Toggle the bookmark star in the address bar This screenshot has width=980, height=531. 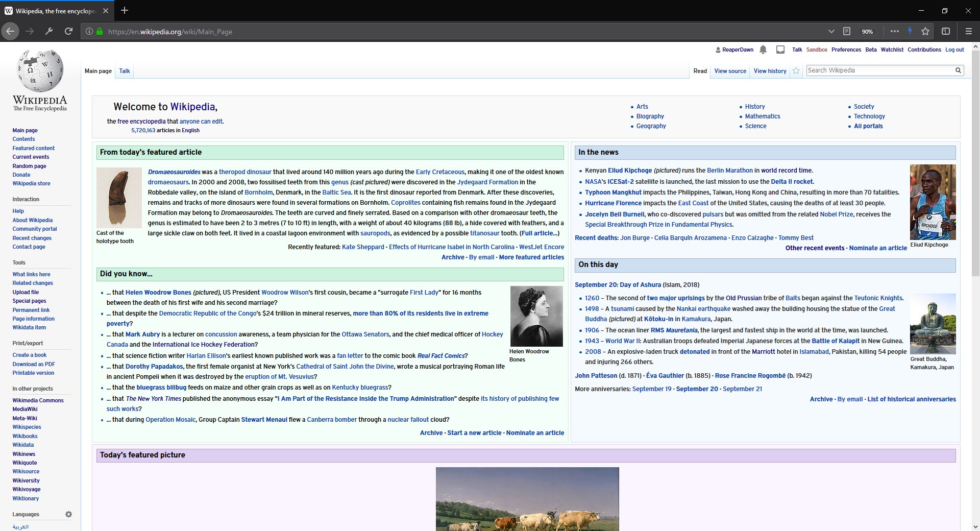click(x=925, y=31)
